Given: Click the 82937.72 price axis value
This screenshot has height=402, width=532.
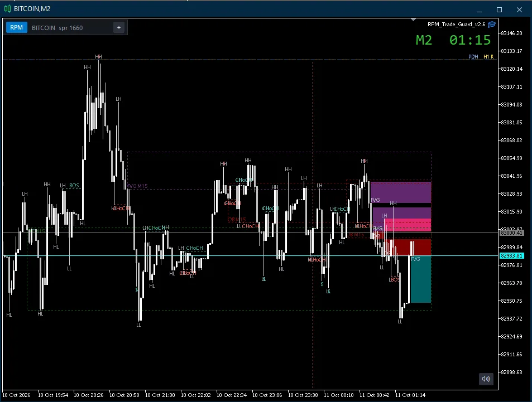Looking at the screenshot, I should (x=512, y=318).
